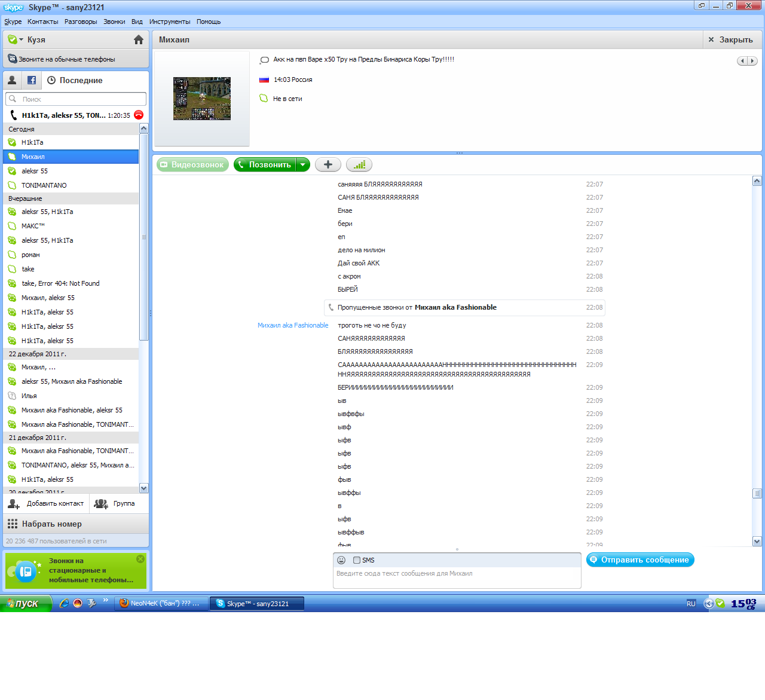Expand hidden tray icons arrow
Screen dimensions: 765x700
[709, 603]
